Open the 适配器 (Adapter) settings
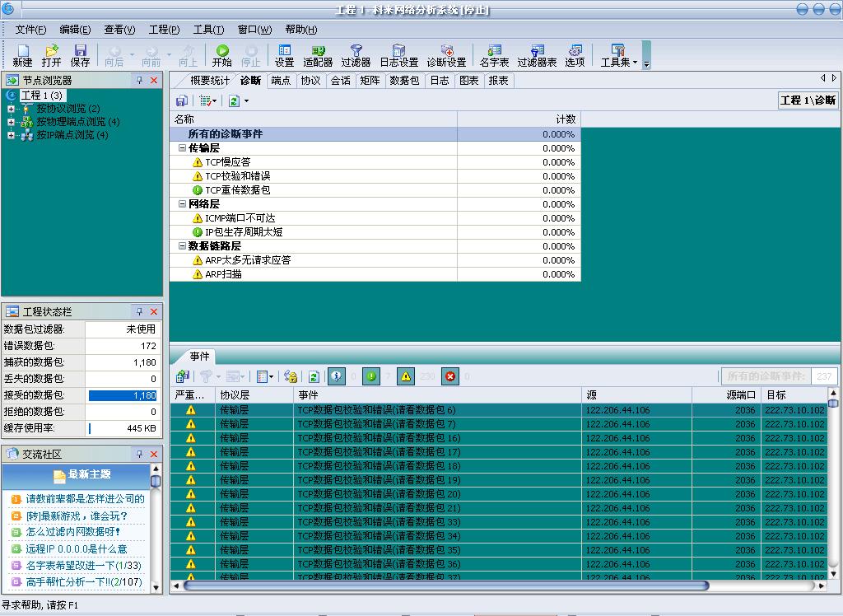The height and width of the screenshot is (616, 843). pyautogui.click(x=317, y=55)
